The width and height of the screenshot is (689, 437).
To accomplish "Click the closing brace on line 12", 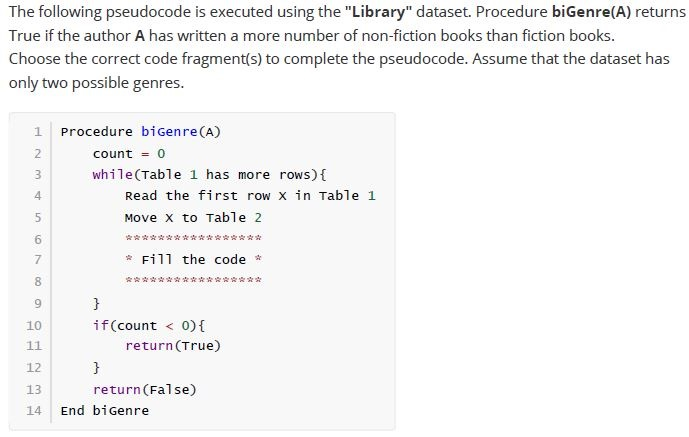I will (97, 367).
